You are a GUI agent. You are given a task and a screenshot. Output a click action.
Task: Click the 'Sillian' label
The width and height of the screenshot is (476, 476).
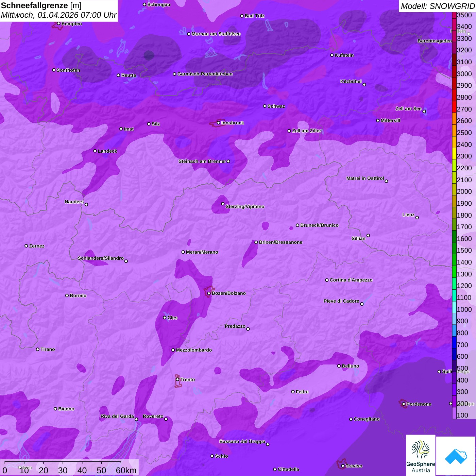pyautogui.click(x=358, y=238)
